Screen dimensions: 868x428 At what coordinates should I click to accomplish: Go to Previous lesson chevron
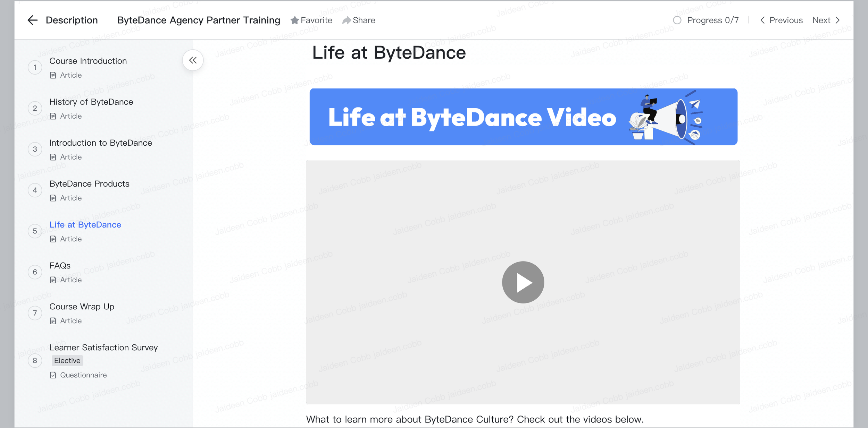762,20
